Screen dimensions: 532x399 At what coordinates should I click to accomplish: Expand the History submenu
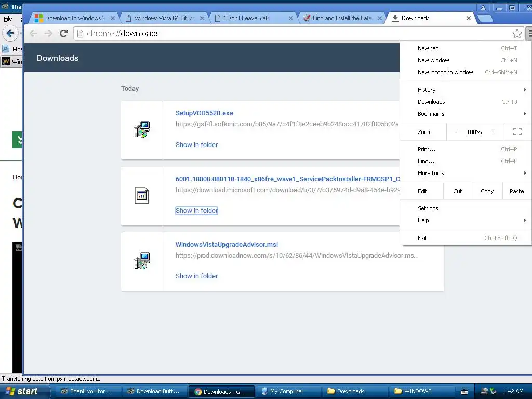465,90
